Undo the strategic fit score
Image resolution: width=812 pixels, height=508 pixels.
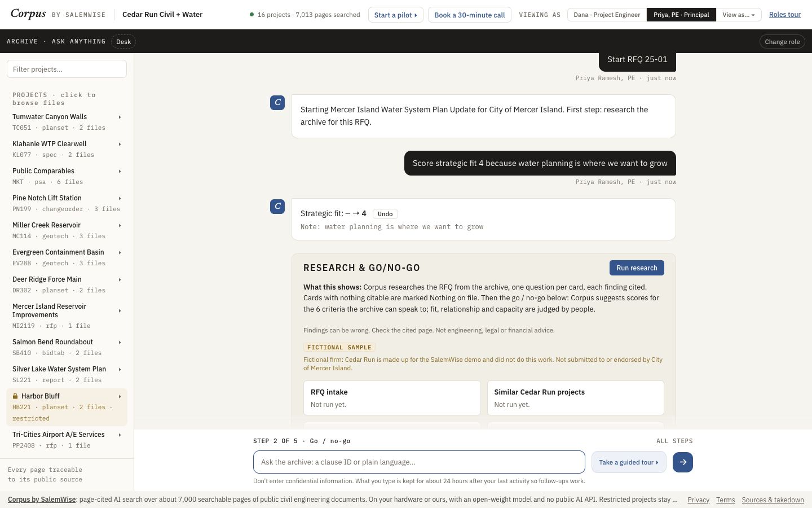click(x=385, y=214)
